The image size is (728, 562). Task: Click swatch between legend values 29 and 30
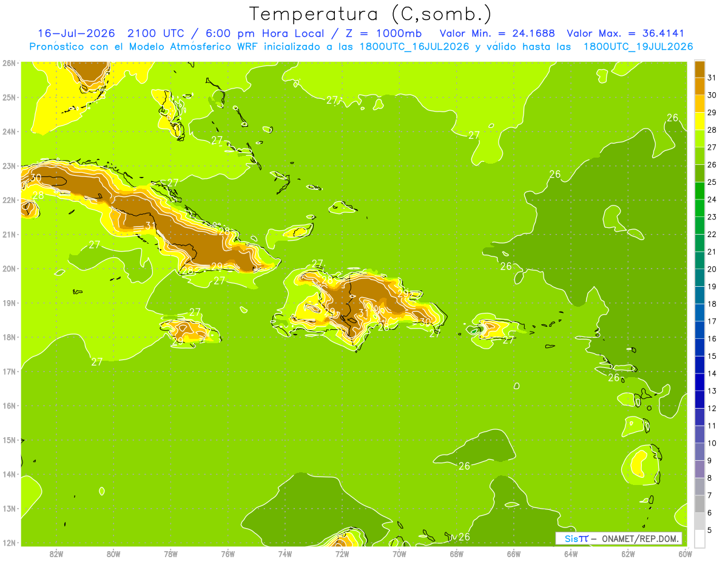[699, 104]
